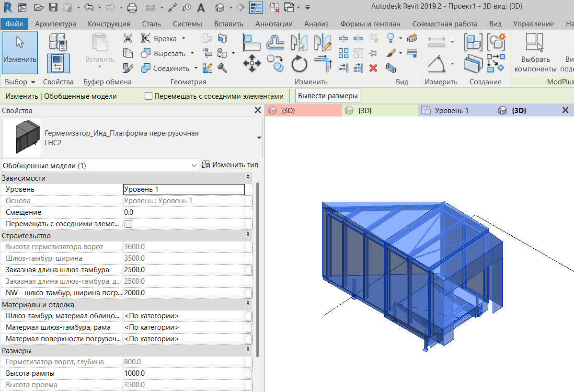The width and height of the screenshot is (574, 392).
Task: Click the 'Высота рампы' value field
Action: pyautogui.click(x=184, y=373)
